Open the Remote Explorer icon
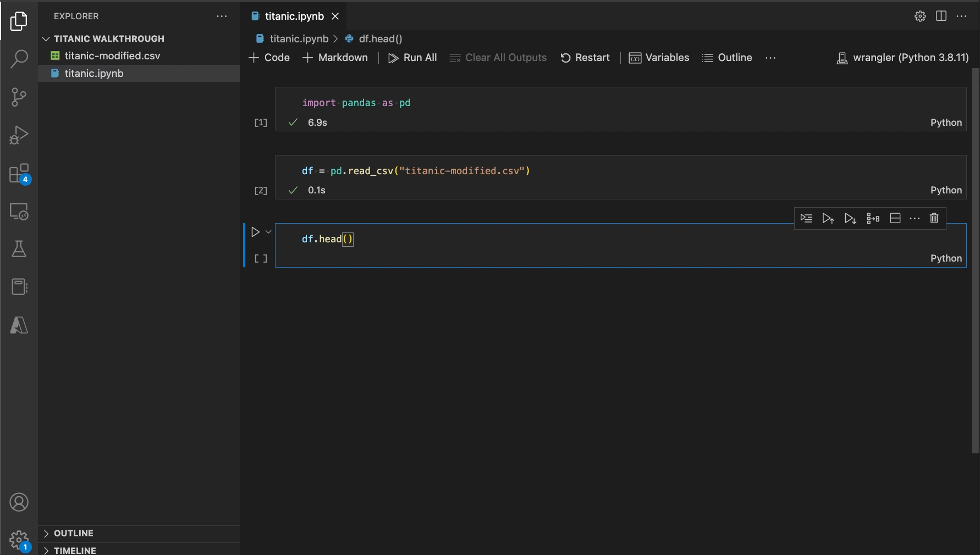Viewport: 980px width, 555px height. (19, 212)
